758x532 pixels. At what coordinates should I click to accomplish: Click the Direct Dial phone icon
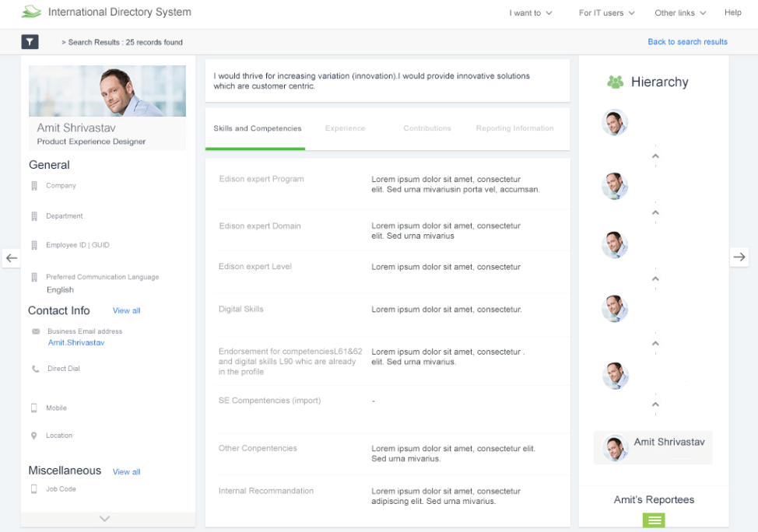tap(36, 369)
